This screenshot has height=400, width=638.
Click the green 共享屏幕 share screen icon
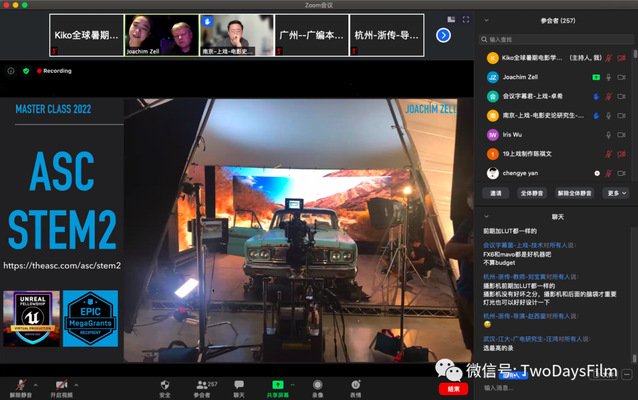coord(277,384)
